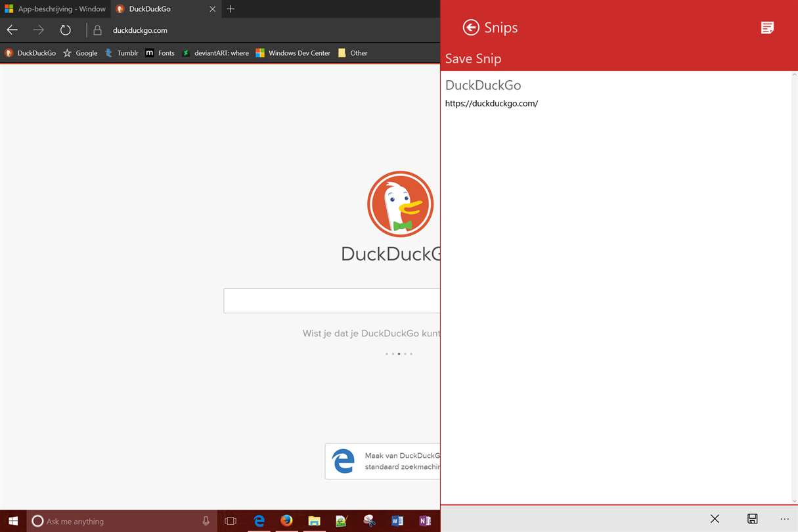Screen dimensions: 798x532
Task: Click the Edge logo in the promo banner
Action: [344, 461]
